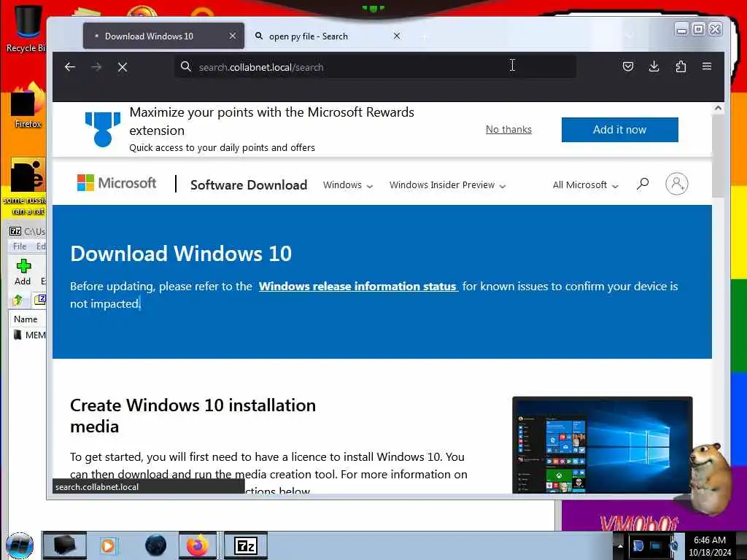Click the search magnifier in the address bar
Image resolution: width=747 pixels, height=560 pixels.
186,66
